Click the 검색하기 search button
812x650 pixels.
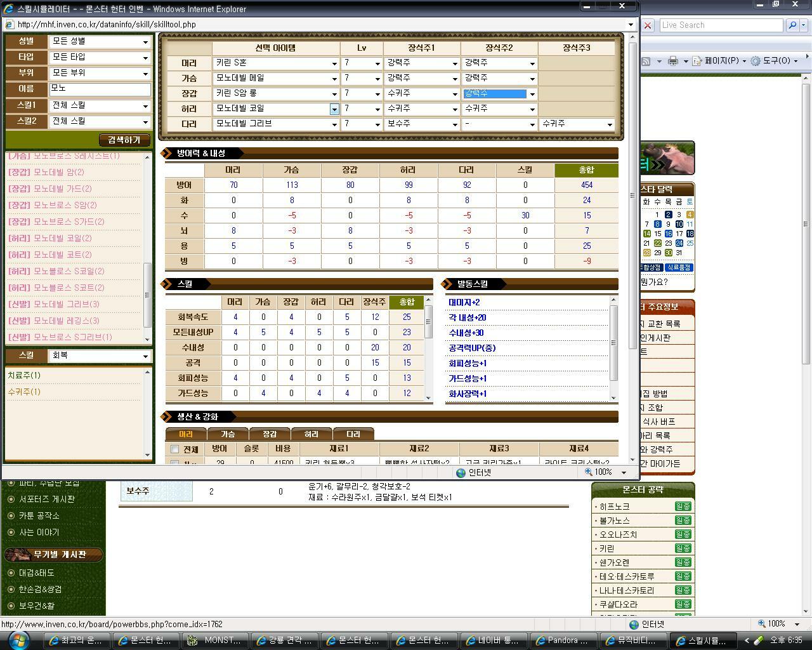[124, 140]
